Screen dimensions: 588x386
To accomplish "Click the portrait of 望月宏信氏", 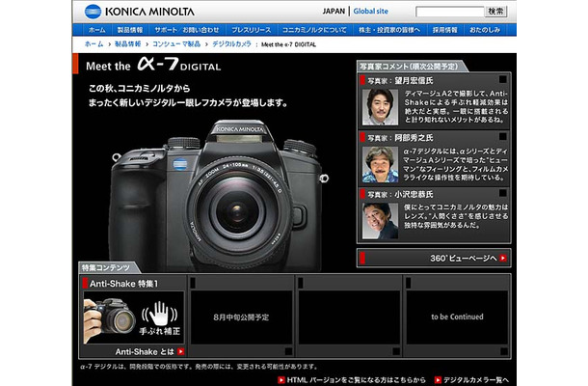I will tap(380, 107).
